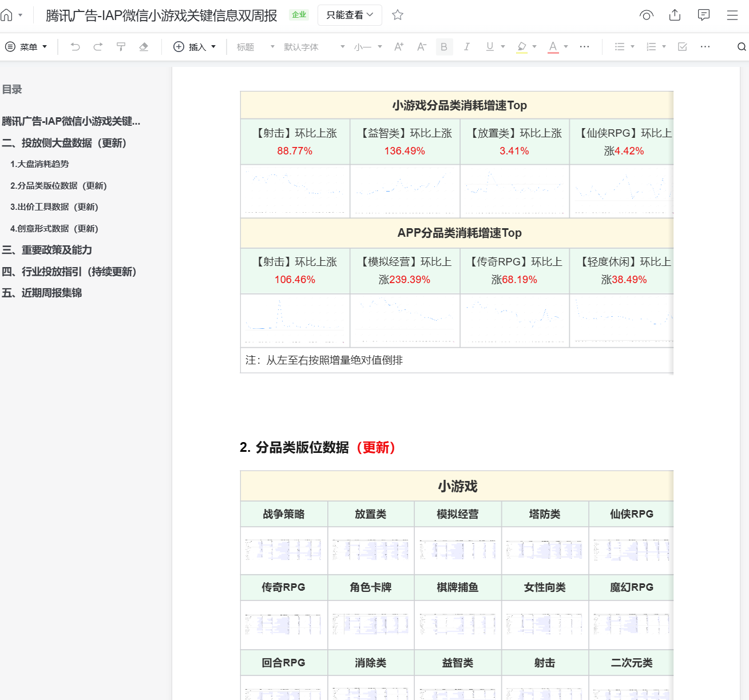Open the hamburger more-options menu

(x=732, y=15)
